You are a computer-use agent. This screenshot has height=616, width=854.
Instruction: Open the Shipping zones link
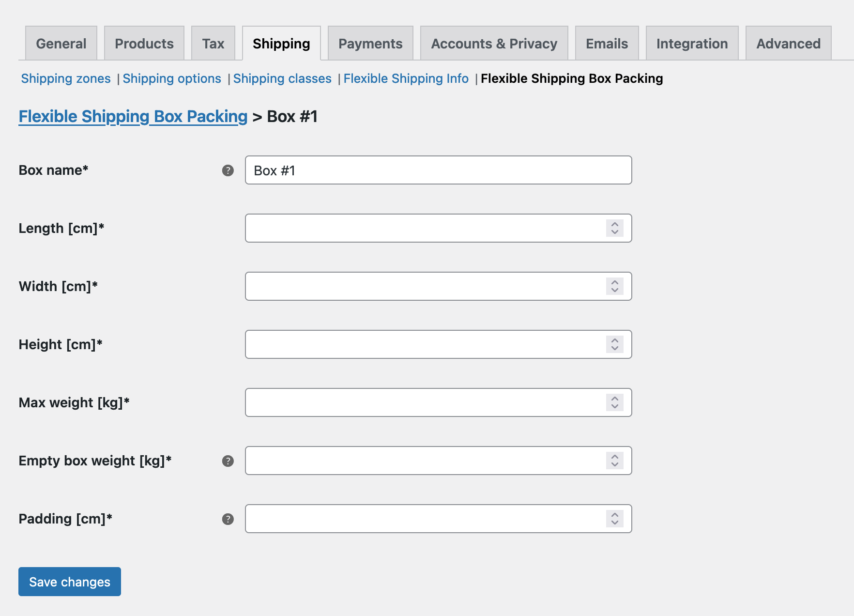pos(65,78)
